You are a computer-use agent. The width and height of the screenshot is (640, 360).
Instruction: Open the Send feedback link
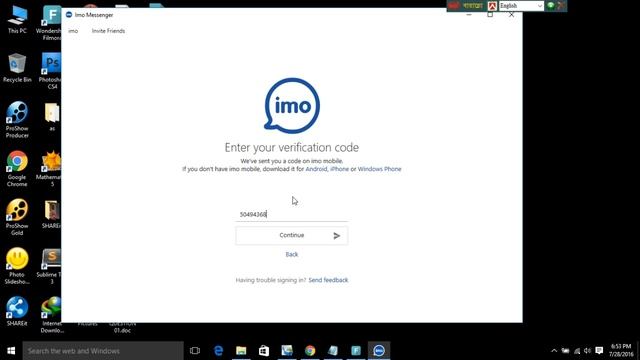tap(328, 280)
